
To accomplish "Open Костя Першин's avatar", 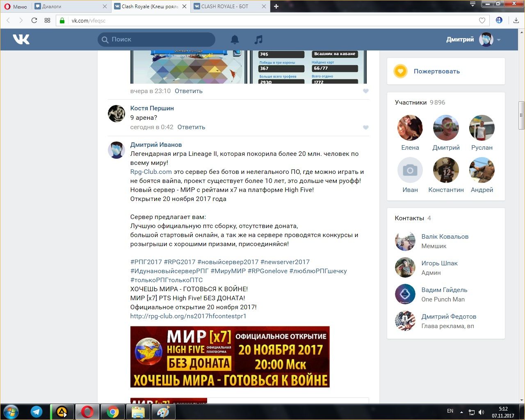I will (116, 114).
